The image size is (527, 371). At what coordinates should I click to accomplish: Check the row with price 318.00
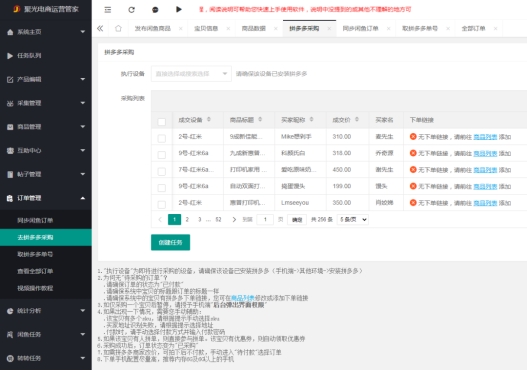coord(162,155)
